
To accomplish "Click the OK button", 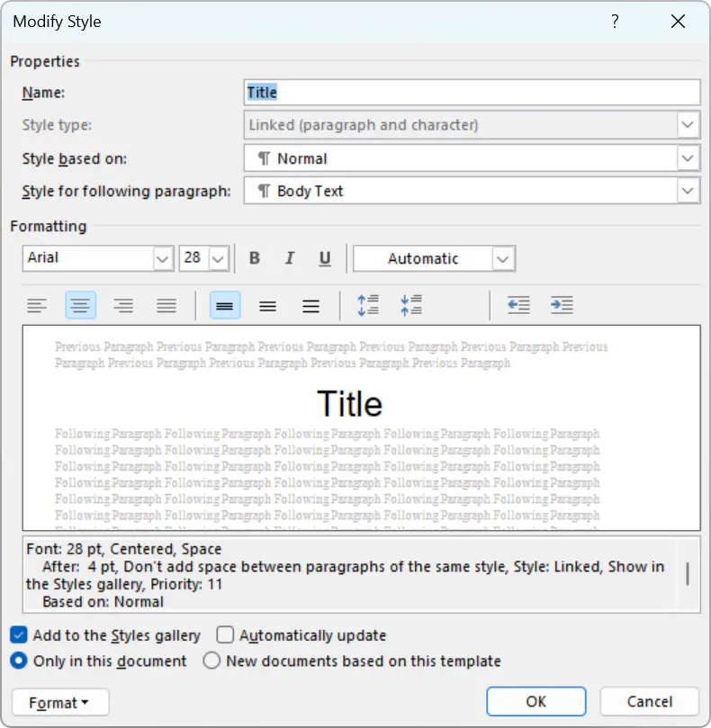I will [535, 702].
